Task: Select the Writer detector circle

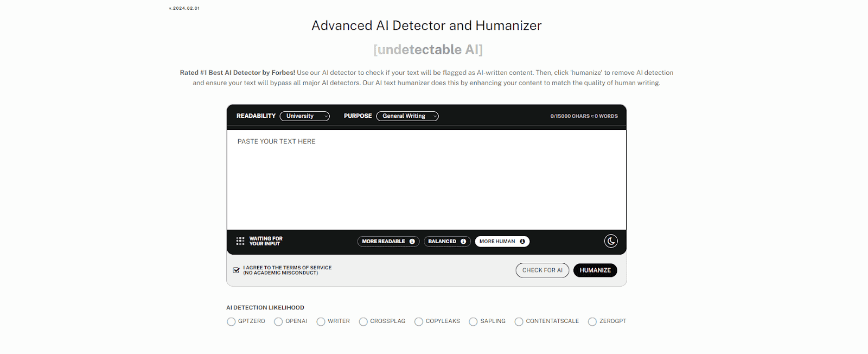Action: (321, 321)
